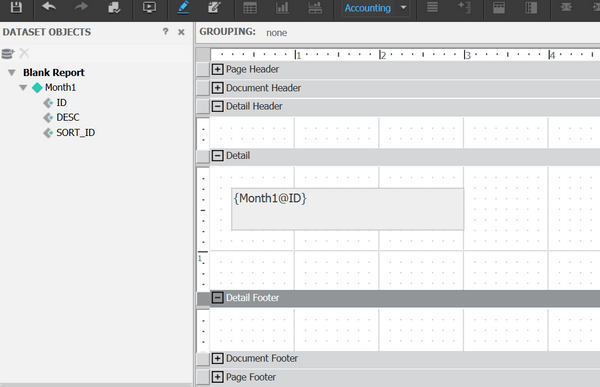The width and height of the screenshot is (600, 387).
Task: Click the side panel layout icon
Action: pyautogui.click(x=531, y=8)
